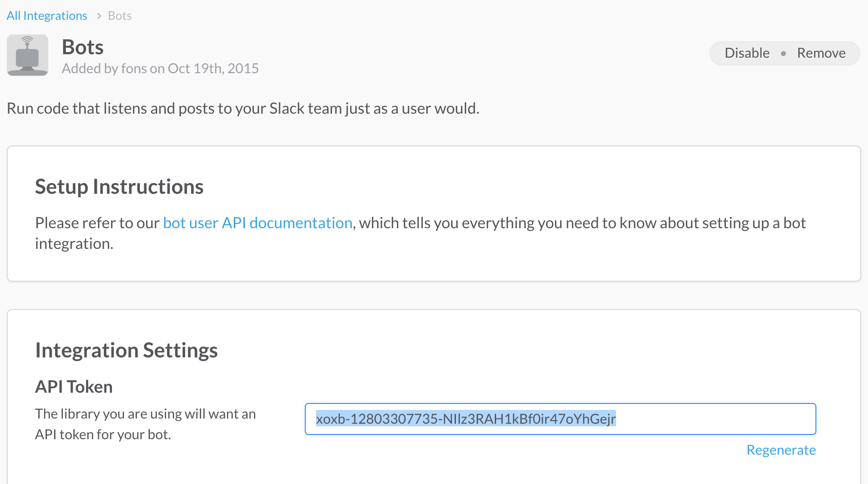Click empty space in the token field
The image size is (868, 484).
click(x=715, y=419)
